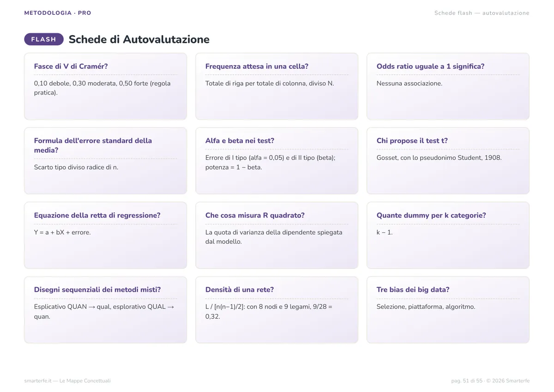
Task: Click the FLASH badge next to the title
Action: tap(44, 39)
